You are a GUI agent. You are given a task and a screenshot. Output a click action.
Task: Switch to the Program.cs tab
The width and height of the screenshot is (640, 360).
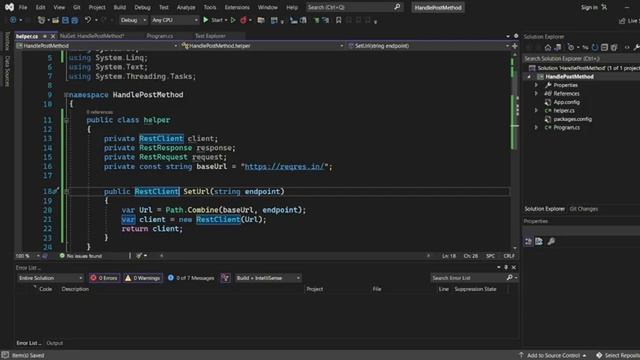pyautogui.click(x=160, y=36)
